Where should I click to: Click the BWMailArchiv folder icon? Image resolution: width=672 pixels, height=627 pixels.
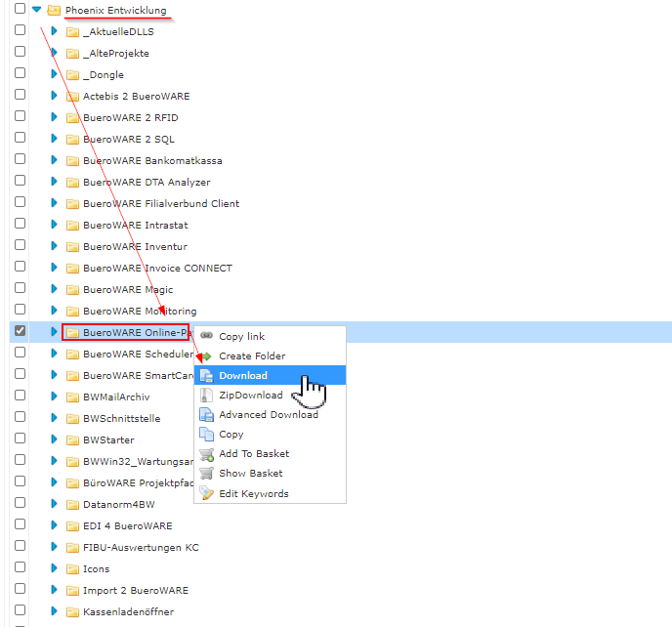[x=73, y=397]
